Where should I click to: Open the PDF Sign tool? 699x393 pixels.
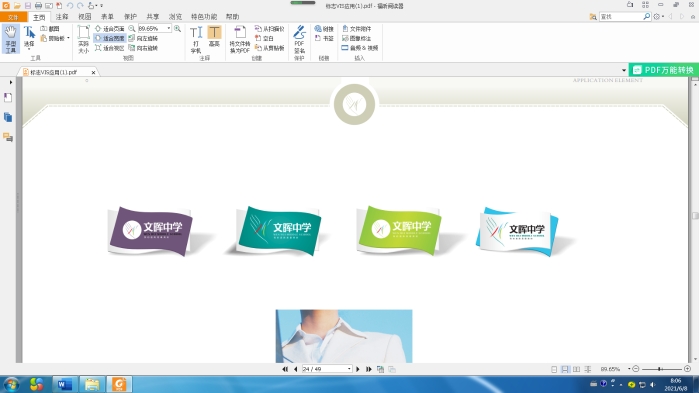tap(299, 40)
